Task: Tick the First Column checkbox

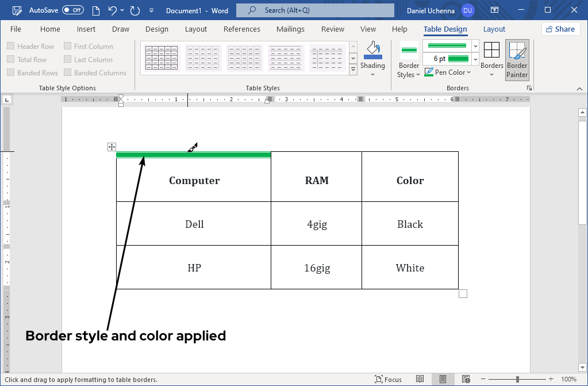Action: point(68,47)
